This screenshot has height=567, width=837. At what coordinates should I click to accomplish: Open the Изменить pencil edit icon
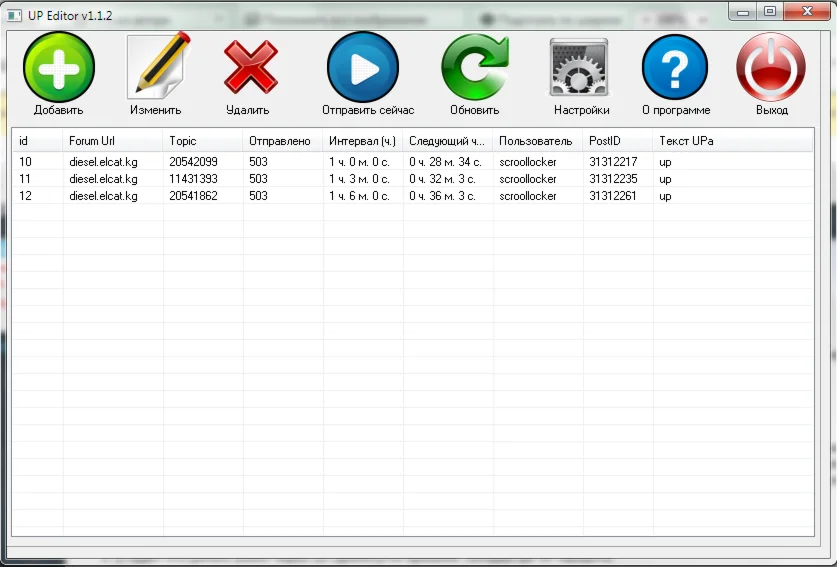coord(158,66)
